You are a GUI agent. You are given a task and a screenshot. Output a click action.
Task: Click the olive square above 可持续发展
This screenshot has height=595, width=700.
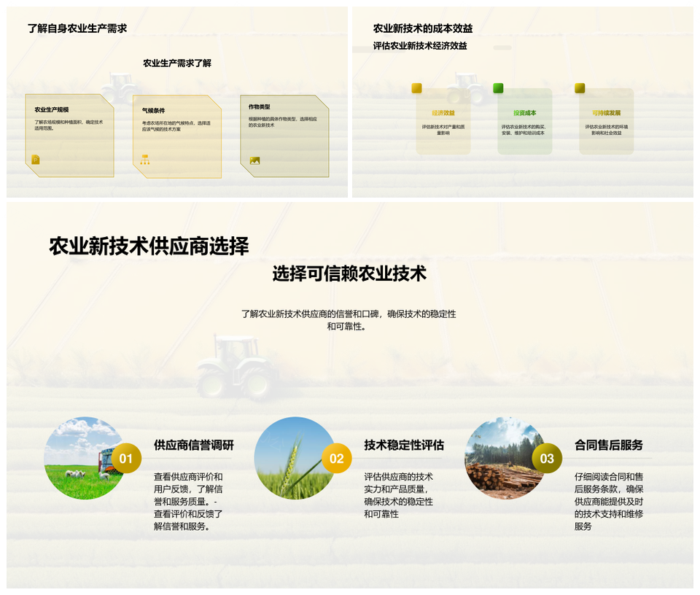(x=580, y=88)
